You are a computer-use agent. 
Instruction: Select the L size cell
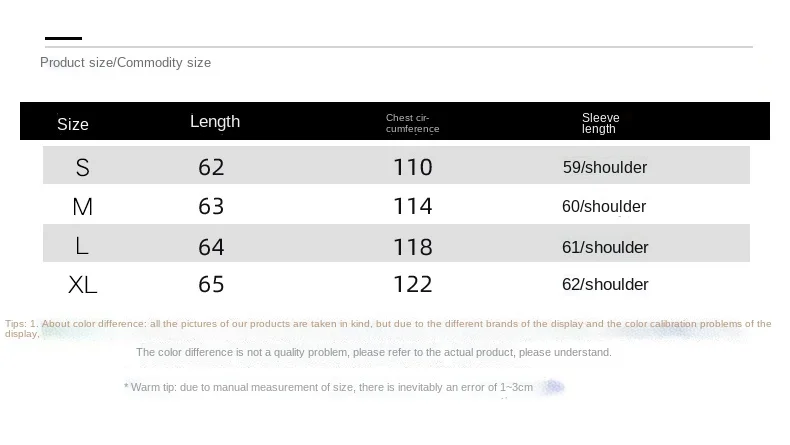(x=82, y=246)
